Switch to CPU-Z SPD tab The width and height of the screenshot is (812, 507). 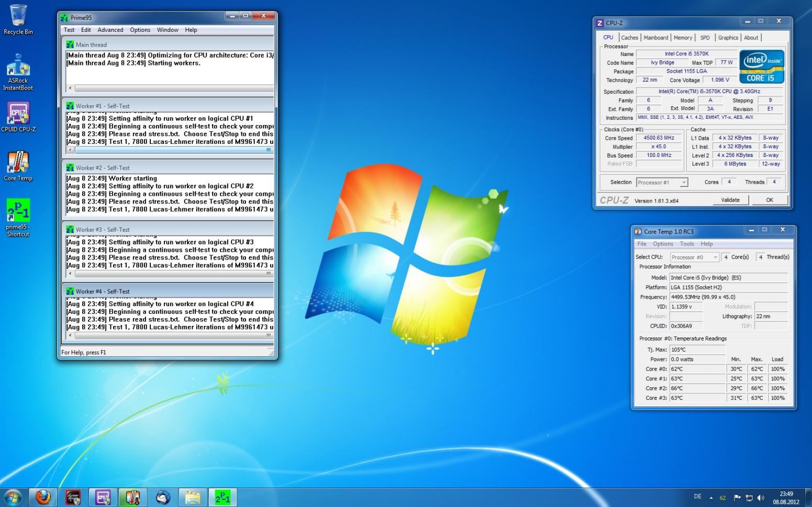[705, 38]
